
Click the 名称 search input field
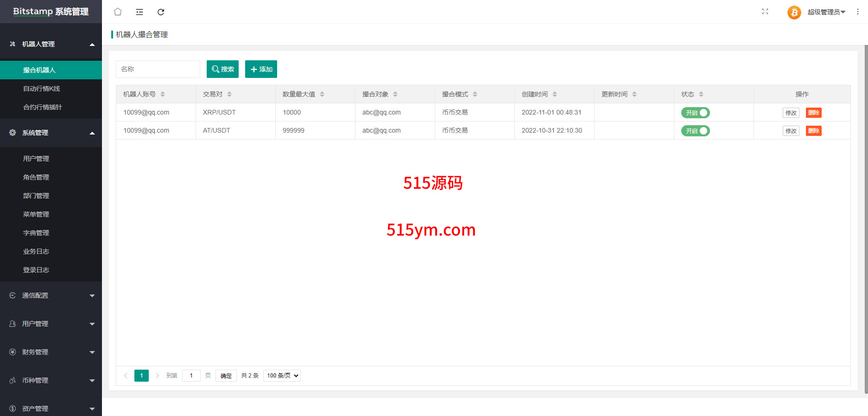[158, 69]
